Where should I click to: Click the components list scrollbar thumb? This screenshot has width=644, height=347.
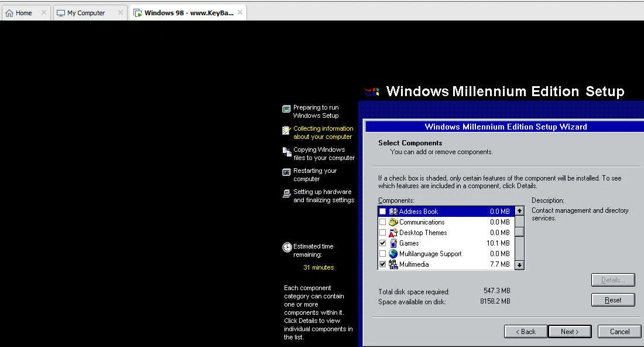[x=519, y=232]
